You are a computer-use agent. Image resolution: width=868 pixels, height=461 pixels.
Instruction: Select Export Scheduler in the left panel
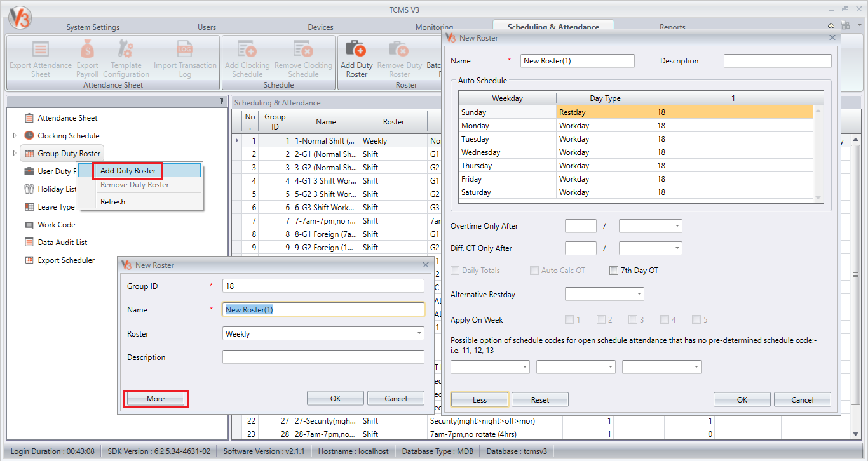tap(65, 260)
